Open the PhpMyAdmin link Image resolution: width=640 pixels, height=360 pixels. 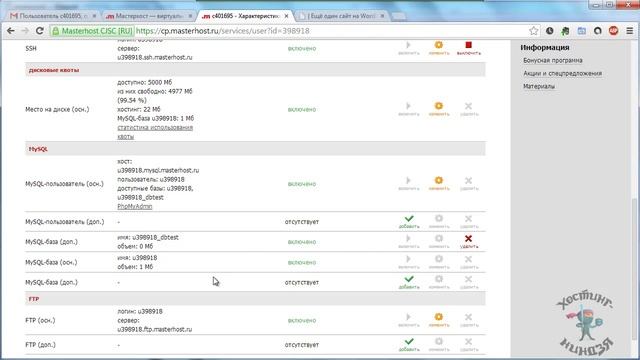tap(135, 207)
